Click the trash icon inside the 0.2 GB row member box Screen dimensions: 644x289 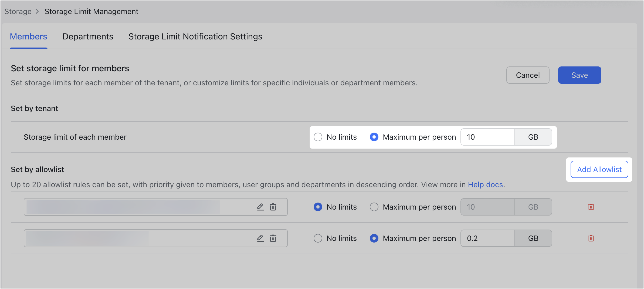(273, 238)
